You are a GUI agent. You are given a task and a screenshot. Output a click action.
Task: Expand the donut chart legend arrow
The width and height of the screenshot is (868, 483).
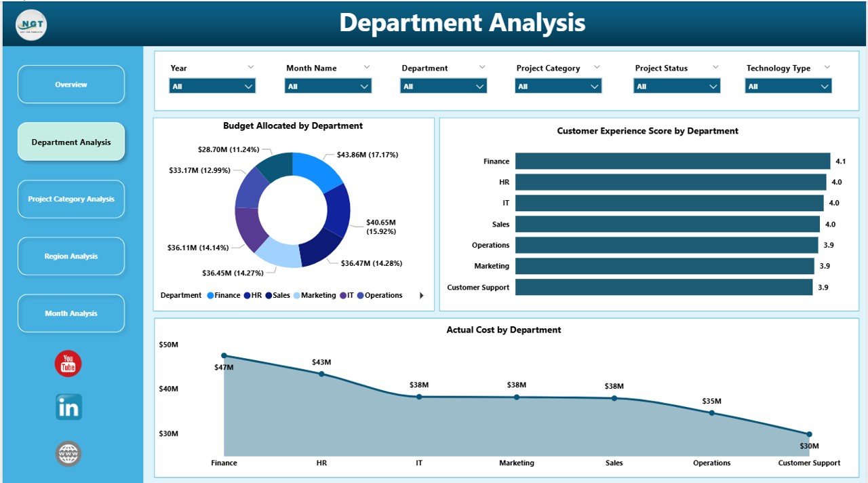tap(421, 295)
